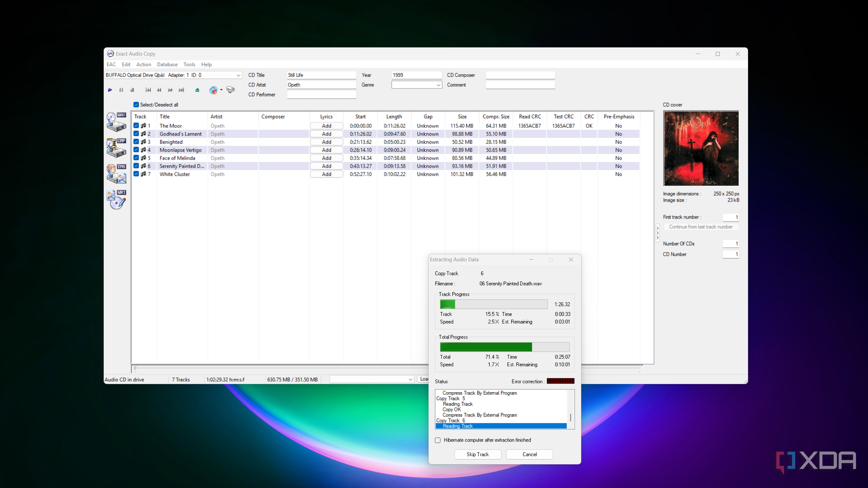Image resolution: width=868 pixels, height=488 pixels.
Task: Click the Track Progress bar
Action: (x=494, y=304)
